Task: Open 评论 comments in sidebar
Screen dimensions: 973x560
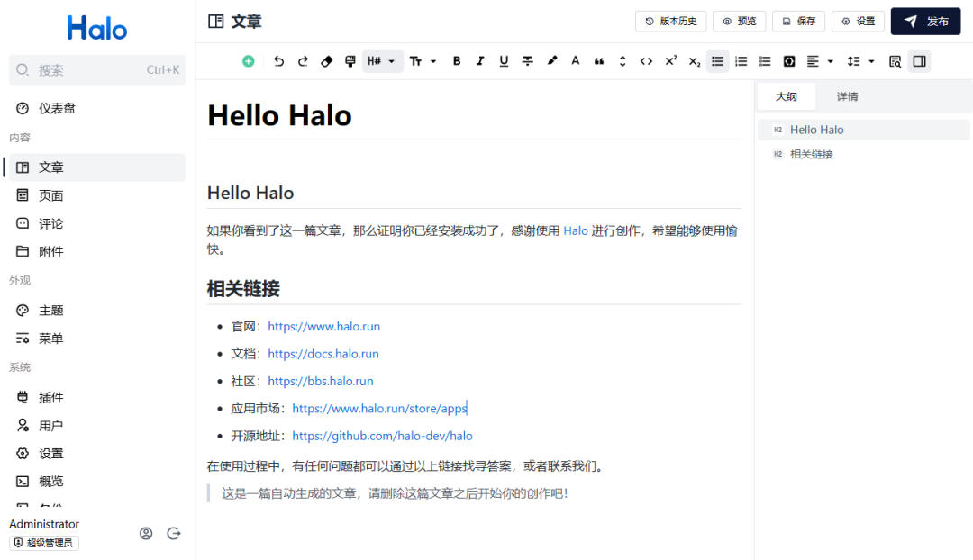Action: tap(96, 224)
